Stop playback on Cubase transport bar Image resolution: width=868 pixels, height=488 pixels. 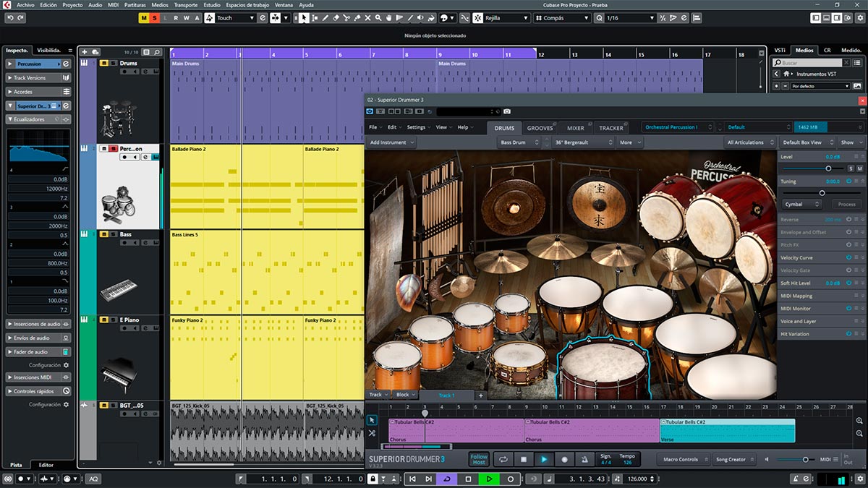(468, 479)
